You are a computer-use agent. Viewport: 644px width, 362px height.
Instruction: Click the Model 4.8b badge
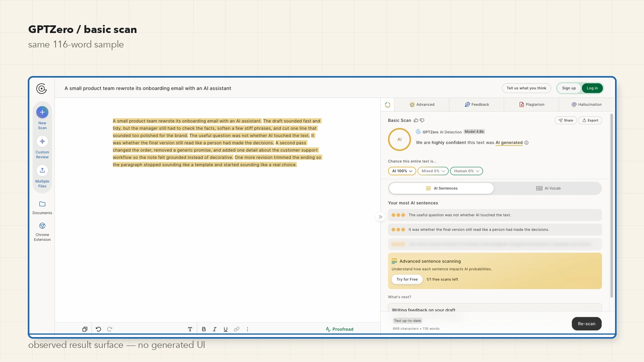point(474,132)
